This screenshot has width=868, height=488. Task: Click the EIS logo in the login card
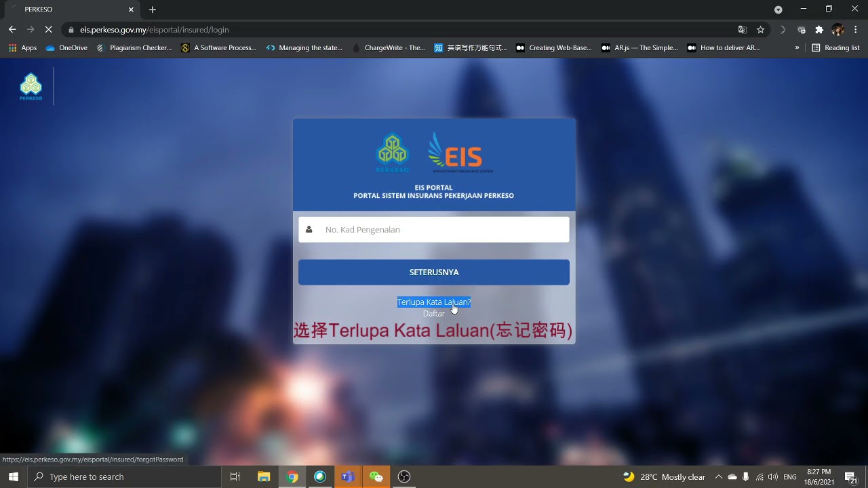pyautogui.click(x=460, y=153)
